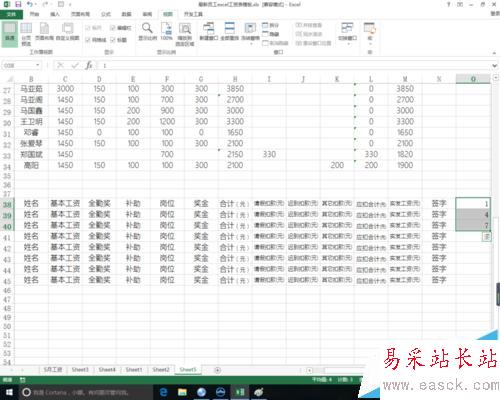Switch to Sheet2 worksheet tab

[x=161, y=370]
